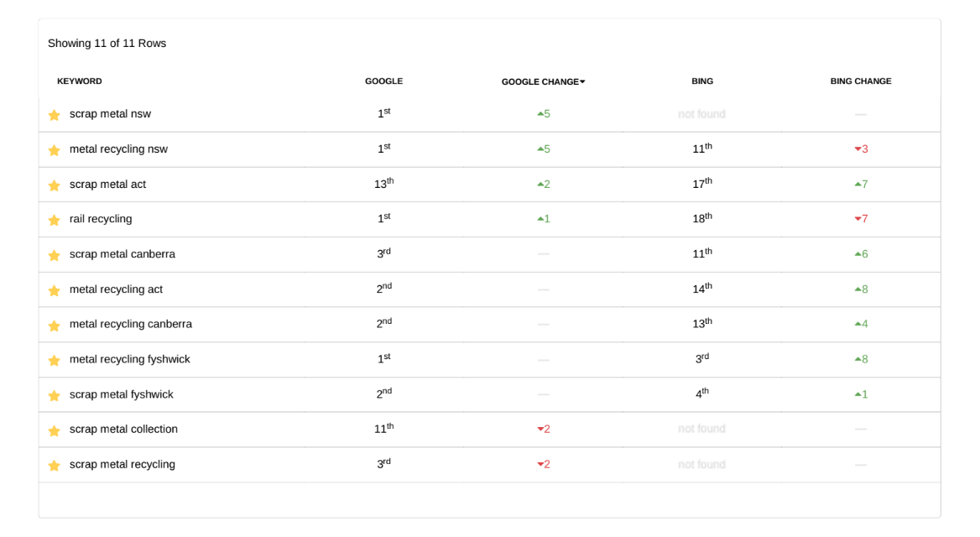
Task: Toggle star for scrap metal canberra
Action: point(55,255)
